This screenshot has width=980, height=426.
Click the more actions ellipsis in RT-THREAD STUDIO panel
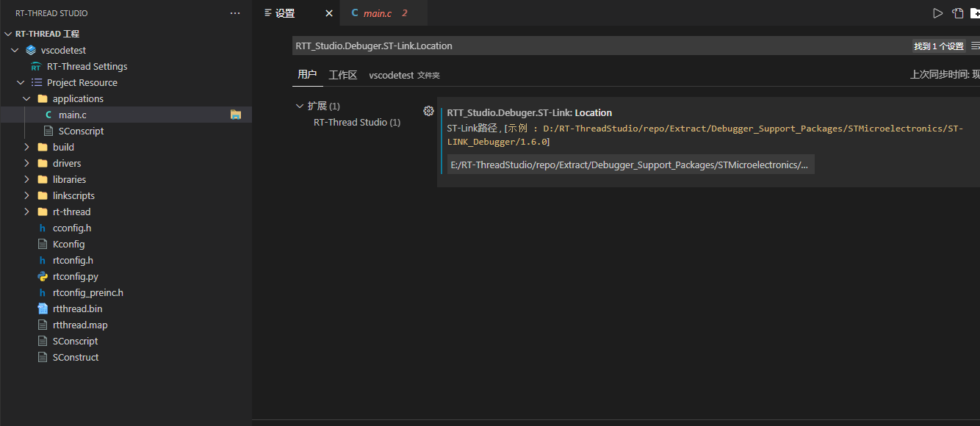click(234, 12)
